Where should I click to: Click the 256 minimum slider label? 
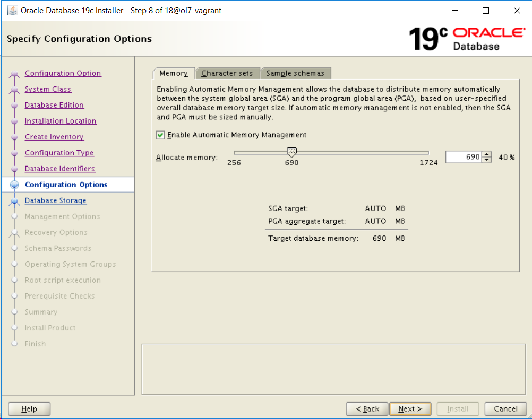[x=234, y=163]
